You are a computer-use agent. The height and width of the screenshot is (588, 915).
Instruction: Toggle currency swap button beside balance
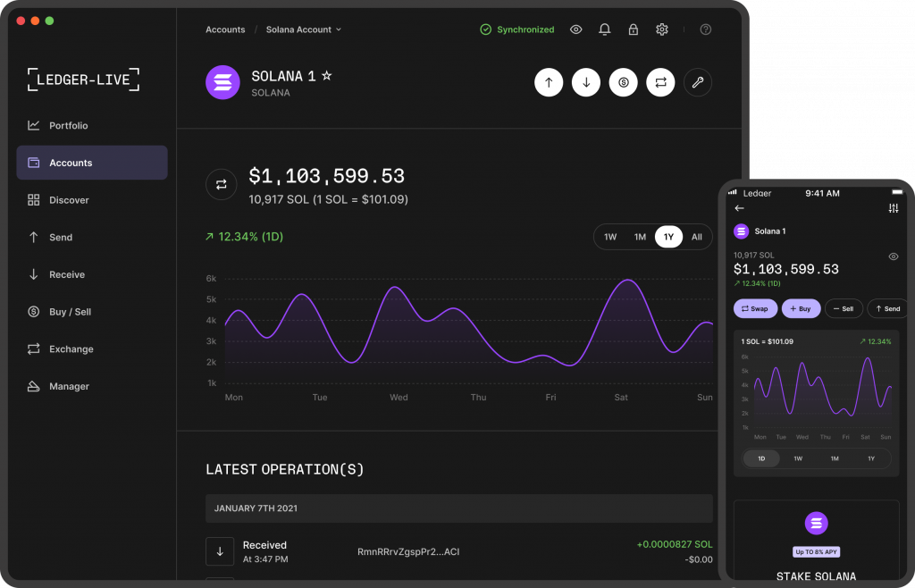(222, 184)
